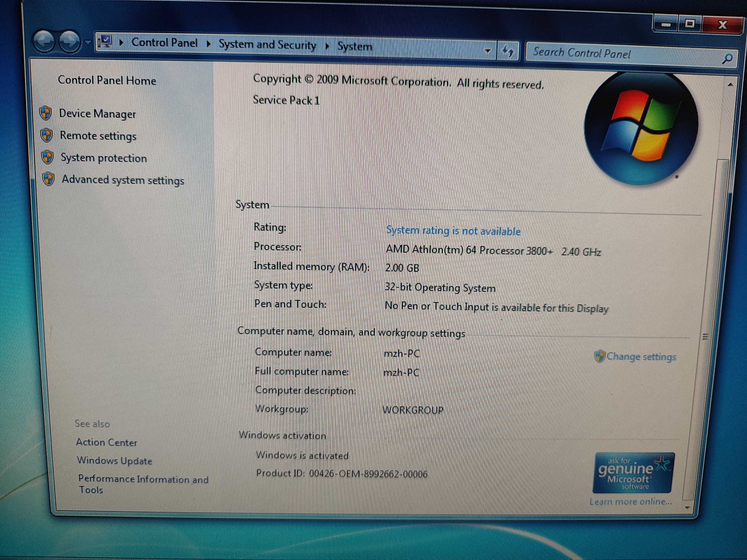
Task: Click the System protection shield icon
Action: [x=47, y=157]
